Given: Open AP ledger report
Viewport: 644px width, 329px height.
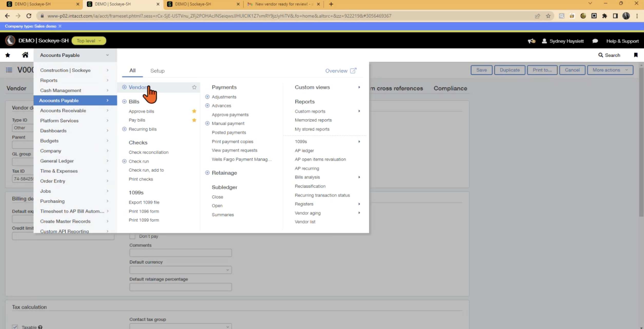Looking at the screenshot, I should coord(304,151).
